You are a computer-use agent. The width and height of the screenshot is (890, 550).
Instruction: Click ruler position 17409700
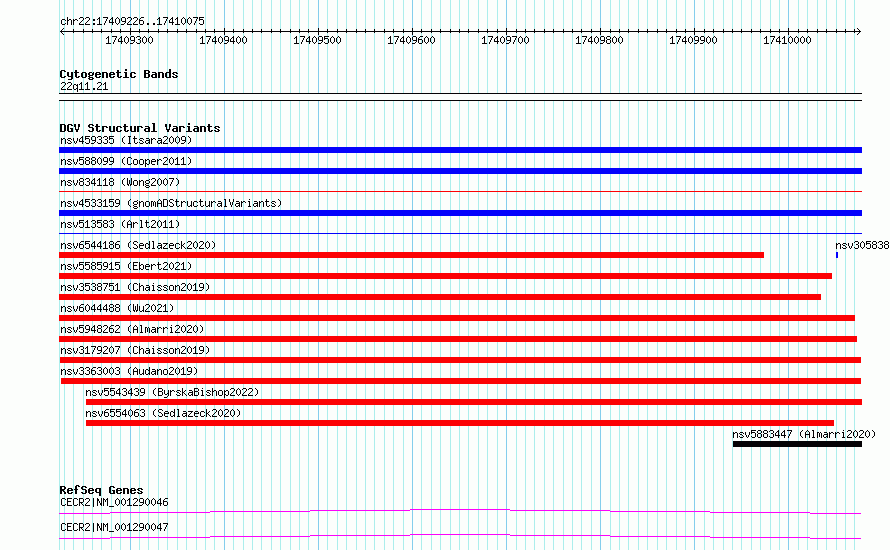coord(505,40)
